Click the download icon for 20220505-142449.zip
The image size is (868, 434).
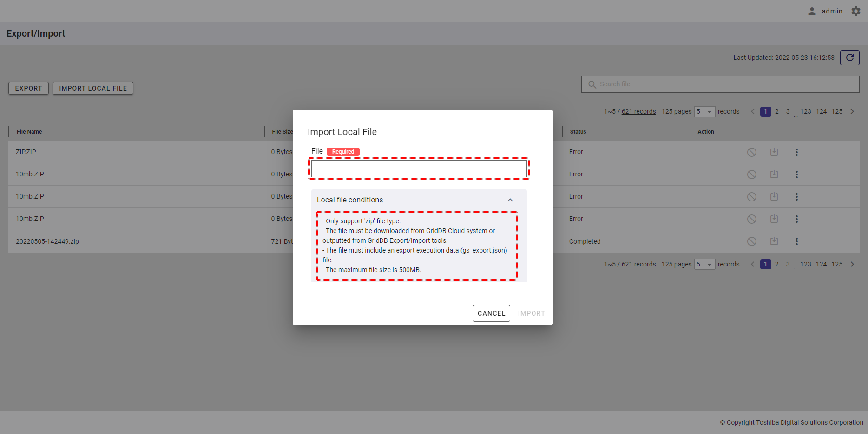tap(774, 241)
